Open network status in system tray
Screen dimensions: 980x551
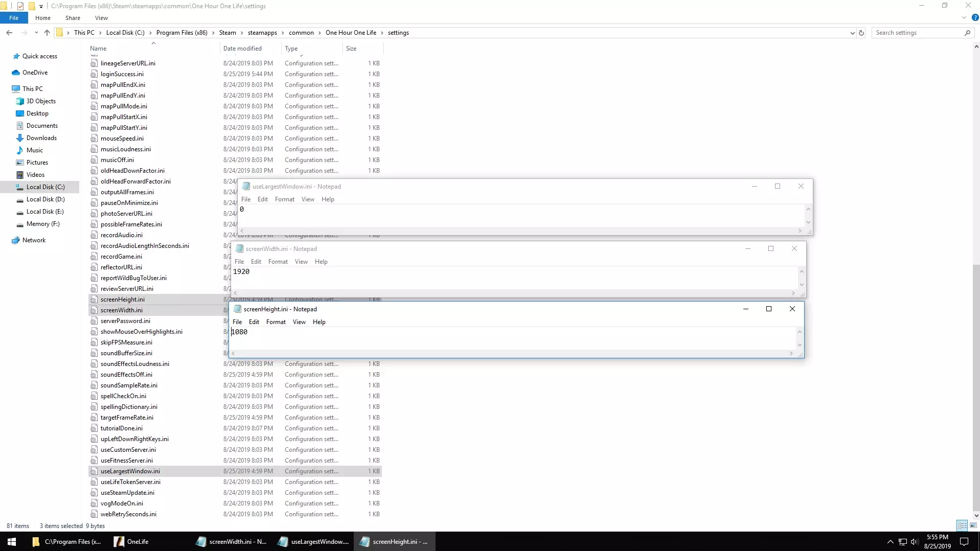tap(902, 542)
